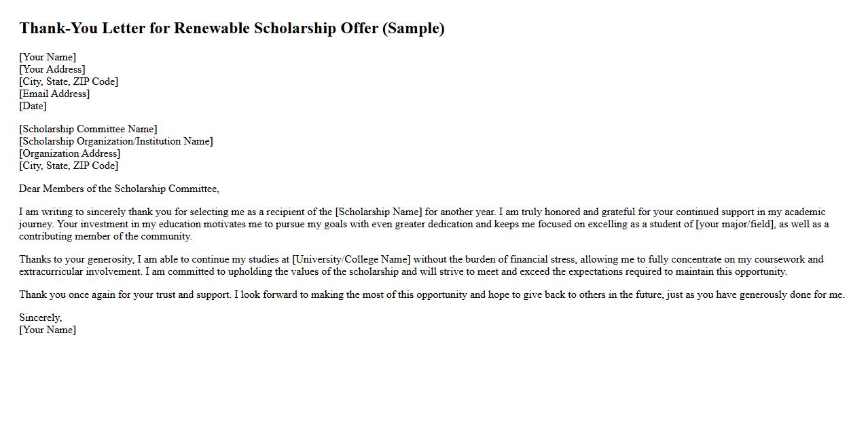Click the [Scholarship Name] placeholder in the first paragraph
868x441 pixels.
378,212
